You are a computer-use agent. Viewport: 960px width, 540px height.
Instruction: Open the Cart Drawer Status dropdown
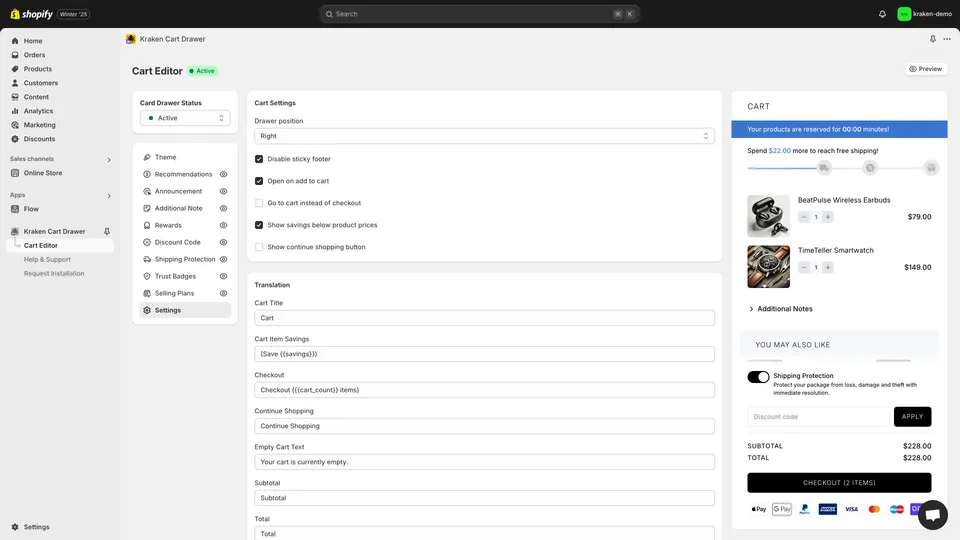pyautogui.click(x=185, y=118)
